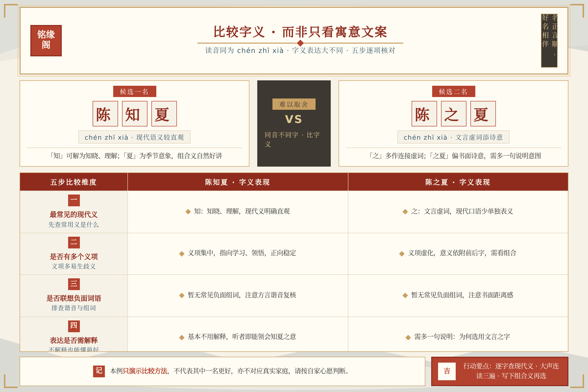The image size is (588, 392).
Task: Click the 记 note badge icon
Action: (x=99, y=371)
